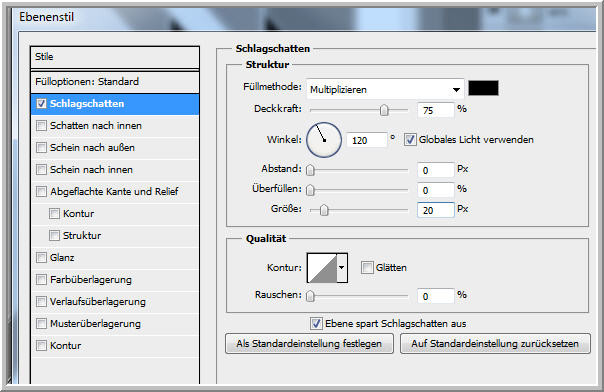Viewport: 604px width, 392px height.
Task: Select Fülloptionen: Standard in the list
Action: coord(115,82)
